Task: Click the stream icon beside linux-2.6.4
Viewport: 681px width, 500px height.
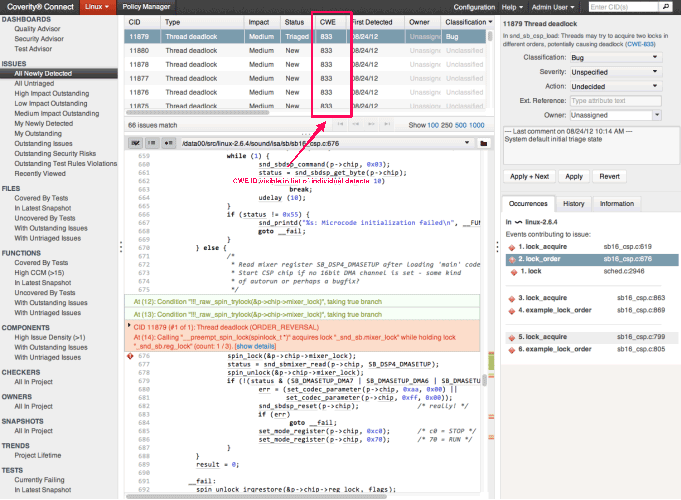Action: (x=518, y=222)
